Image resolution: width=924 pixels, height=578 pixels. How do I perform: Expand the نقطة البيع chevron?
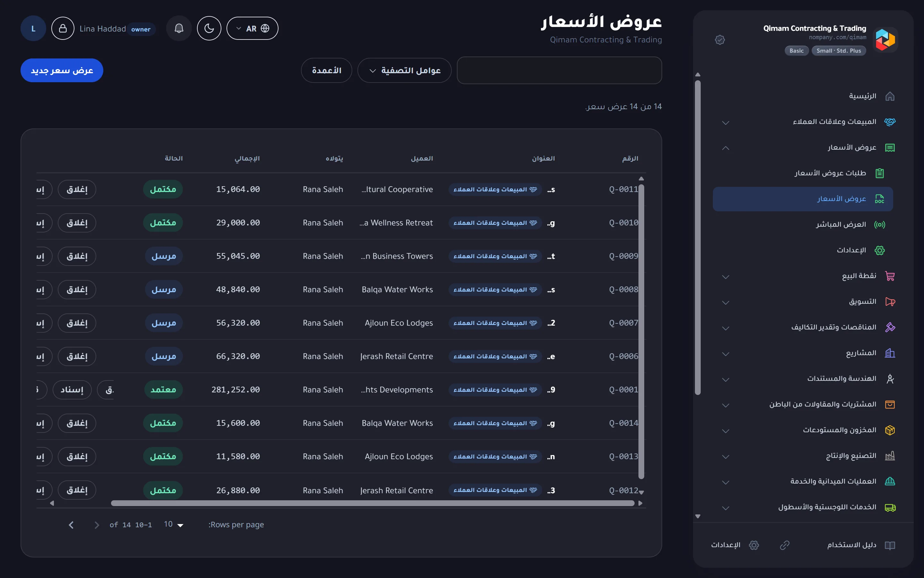click(725, 277)
